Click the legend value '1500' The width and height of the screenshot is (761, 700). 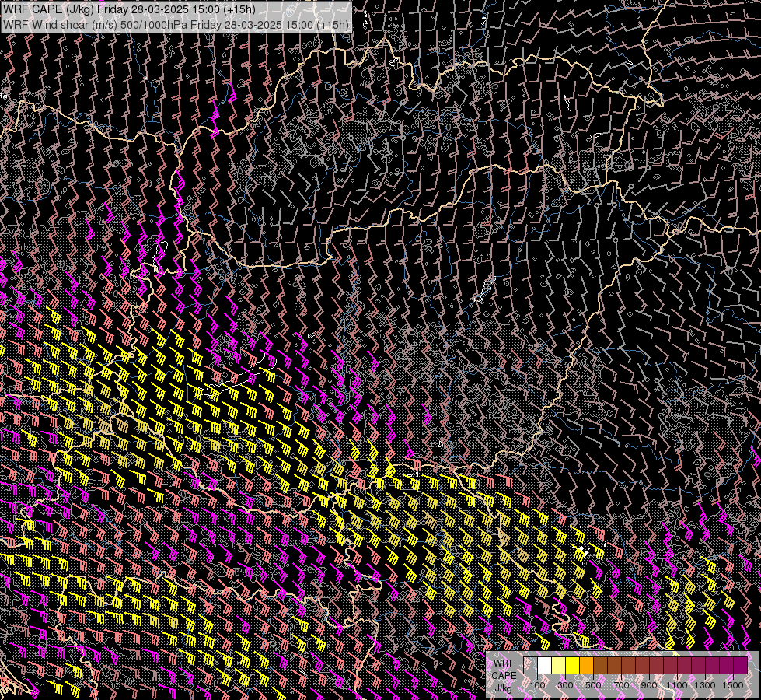(x=733, y=685)
